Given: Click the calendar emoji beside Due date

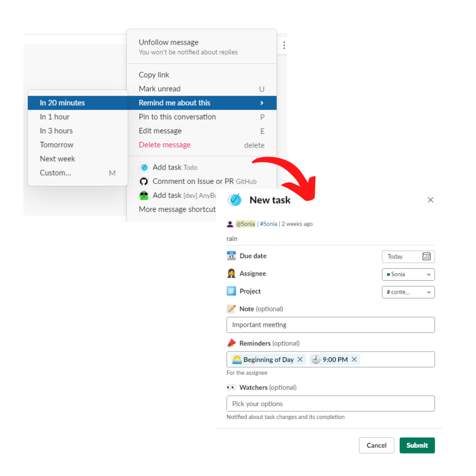Looking at the screenshot, I should pos(231,256).
